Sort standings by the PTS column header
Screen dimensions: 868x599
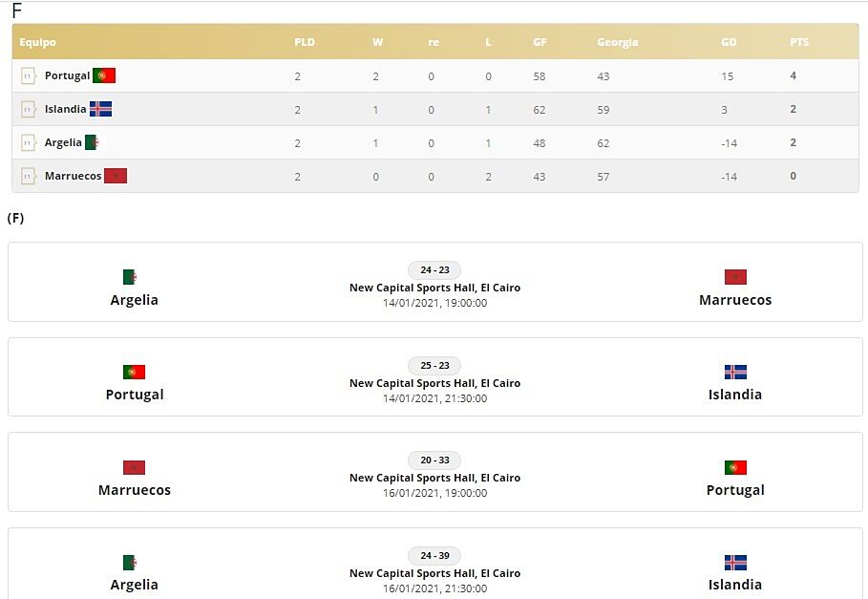click(799, 42)
